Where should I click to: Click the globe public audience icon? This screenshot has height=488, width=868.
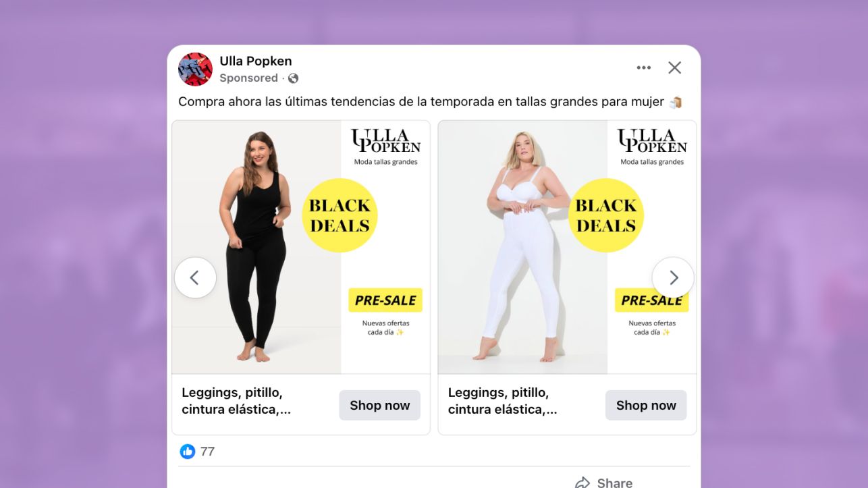click(x=293, y=78)
